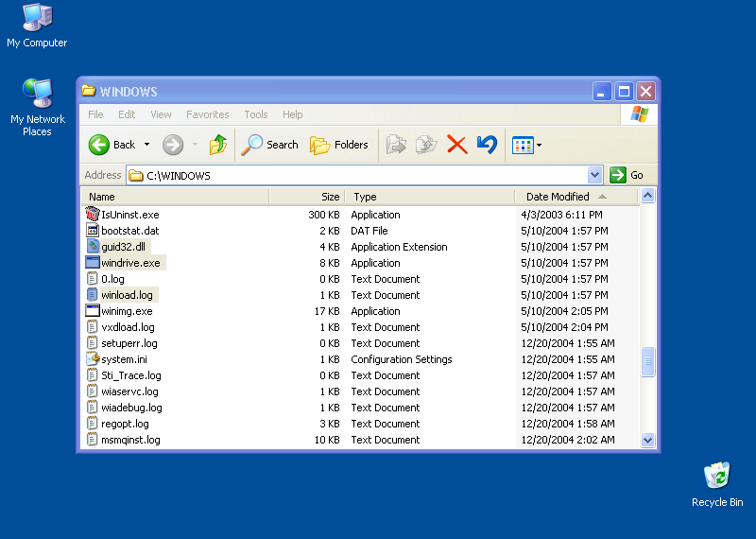Screen dimensions: 756x539
Task: Click 'Configuration Settings' type for system.ini
Action: tap(402, 359)
